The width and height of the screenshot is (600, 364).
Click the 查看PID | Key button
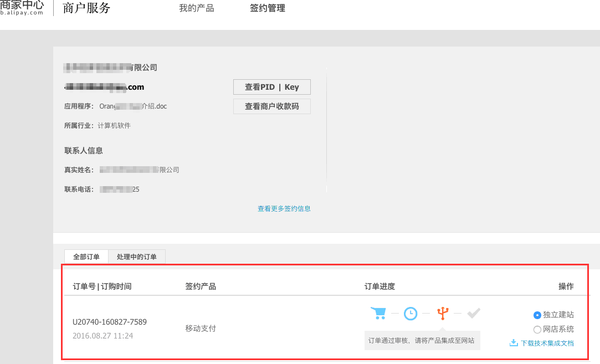[271, 87]
